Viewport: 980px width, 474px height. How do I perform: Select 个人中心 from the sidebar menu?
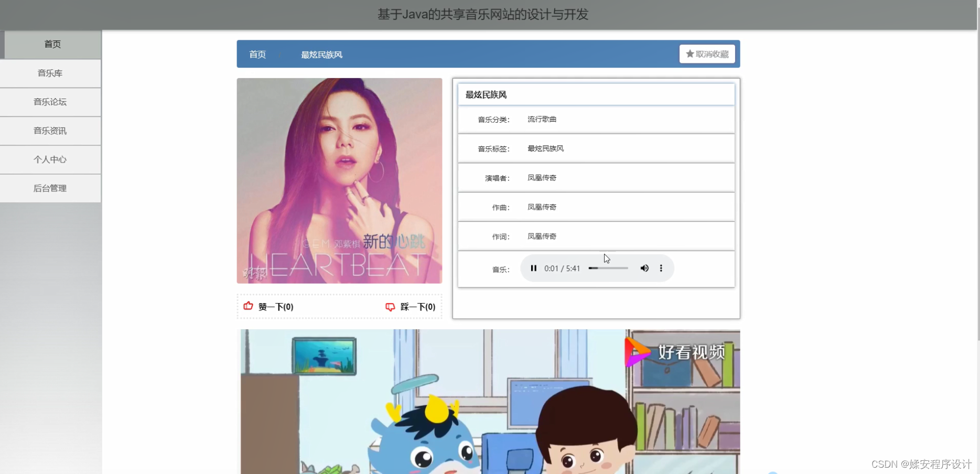click(50, 159)
